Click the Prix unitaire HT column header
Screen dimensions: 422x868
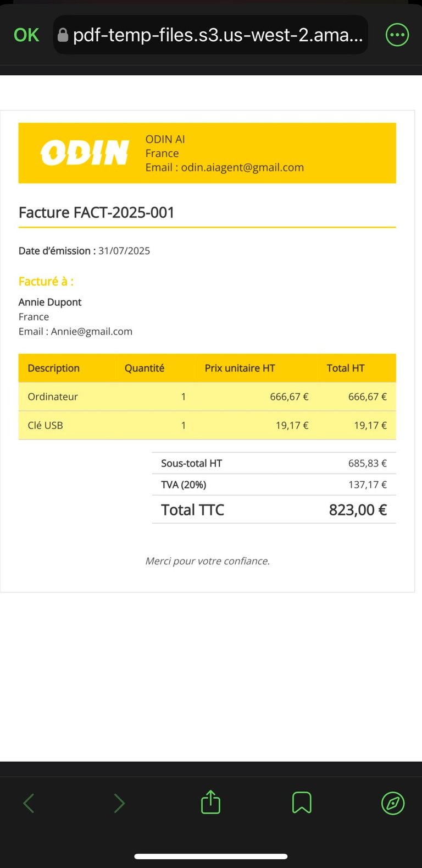point(240,368)
